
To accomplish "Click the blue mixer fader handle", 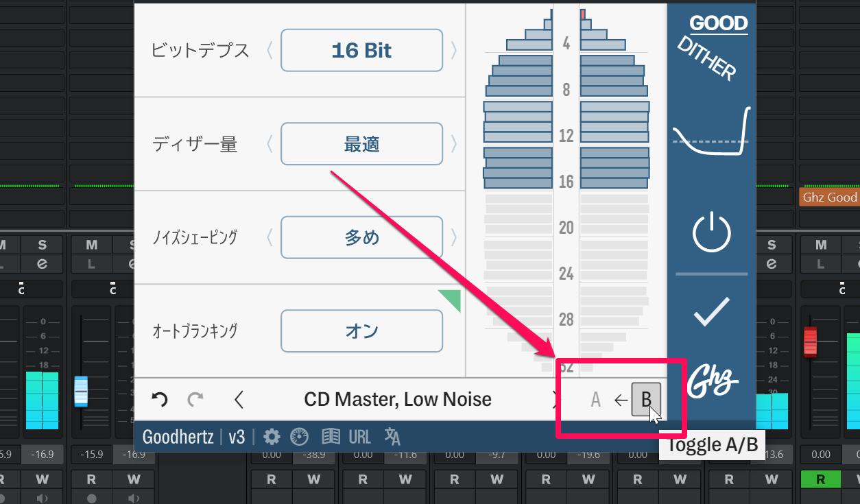I will coord(81,391).
